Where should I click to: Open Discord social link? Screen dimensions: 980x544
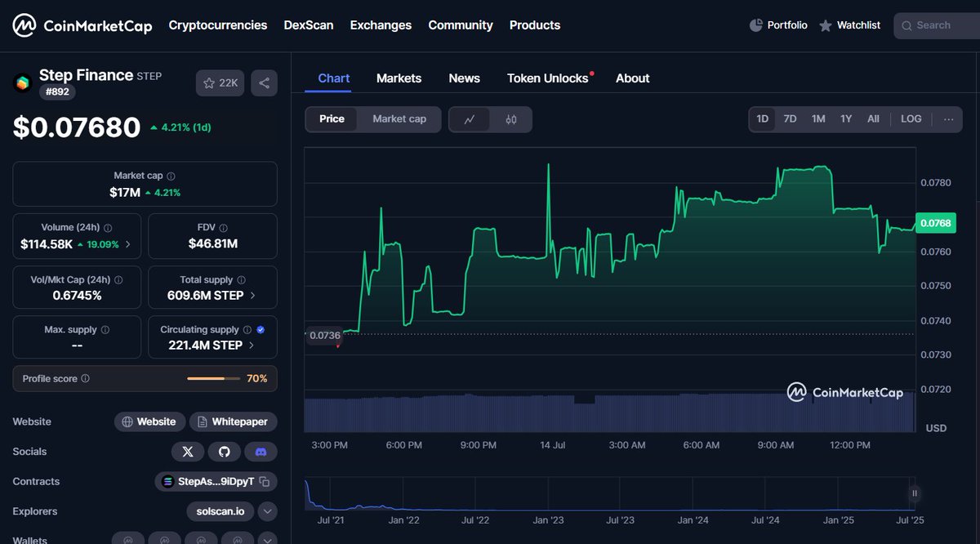point(261,452)
